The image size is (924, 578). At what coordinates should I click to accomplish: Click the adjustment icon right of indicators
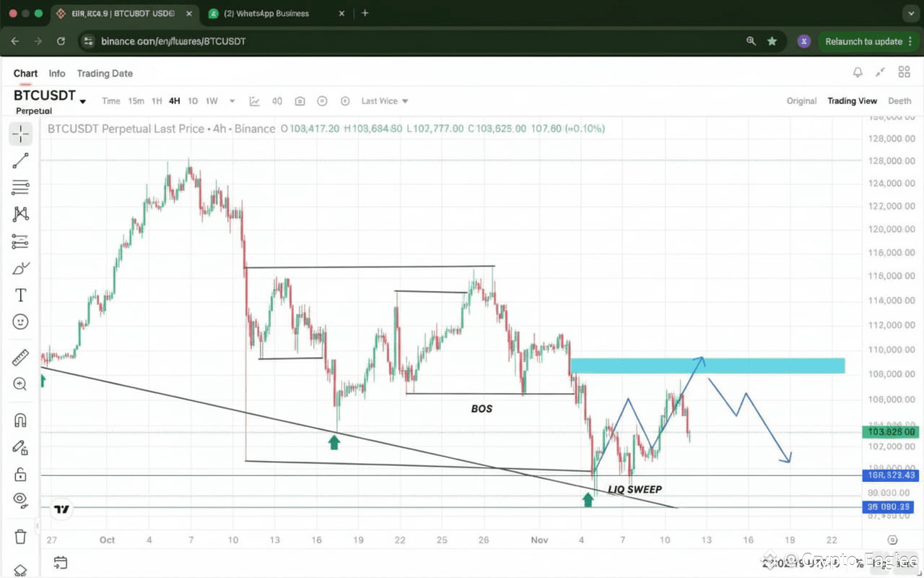point(277,101)
